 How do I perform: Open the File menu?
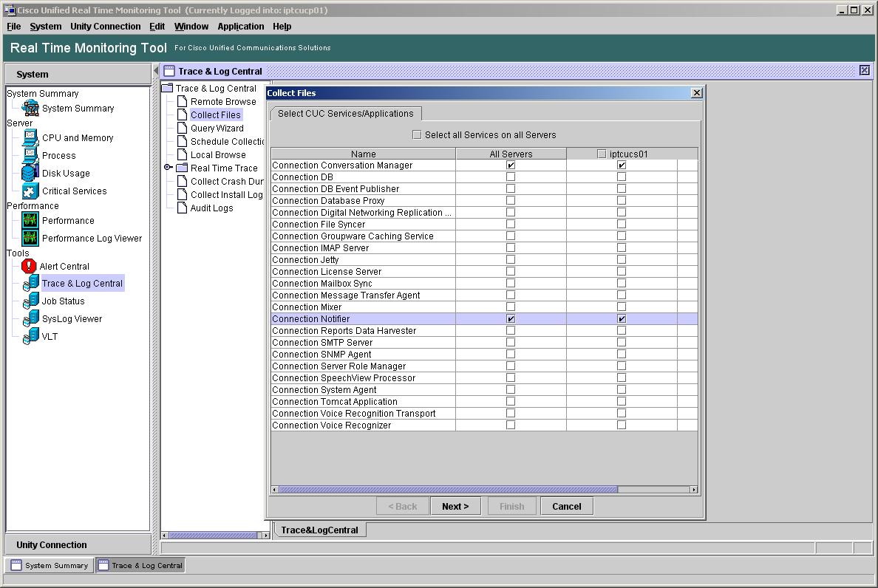pyautogui.click(x=13, y=27)
